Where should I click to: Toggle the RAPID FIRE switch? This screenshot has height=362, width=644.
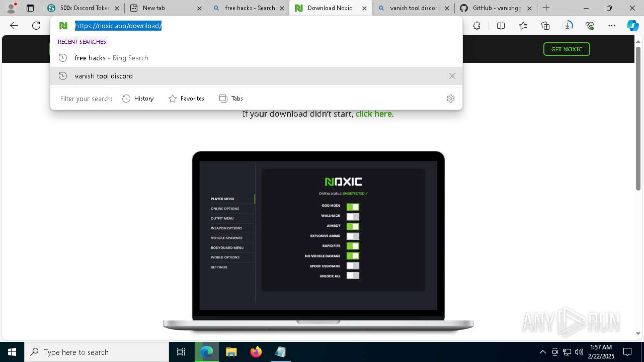point(353,246)
